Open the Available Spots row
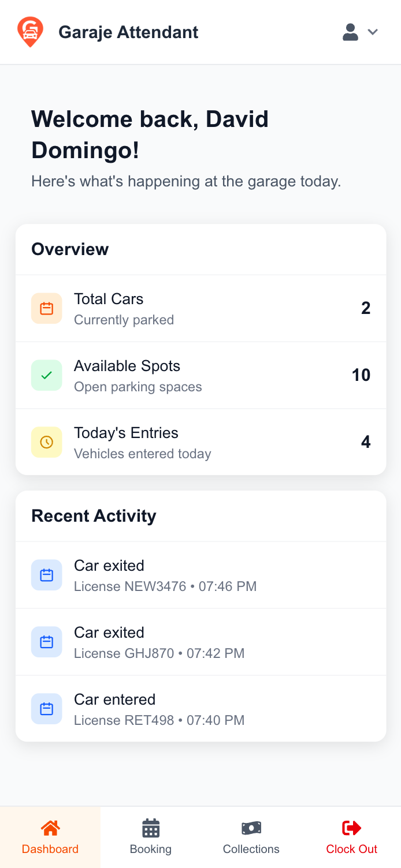 coord(200,375)
